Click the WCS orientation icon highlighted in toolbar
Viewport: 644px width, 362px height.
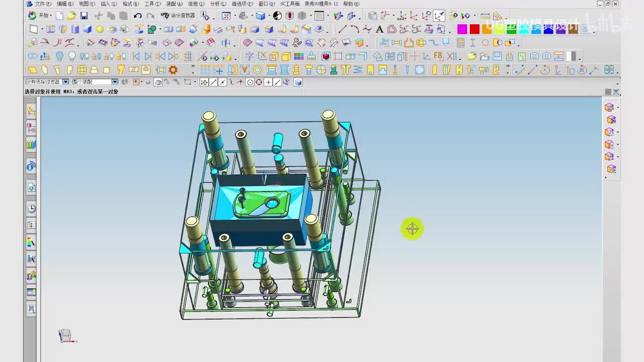click(439, 16)
